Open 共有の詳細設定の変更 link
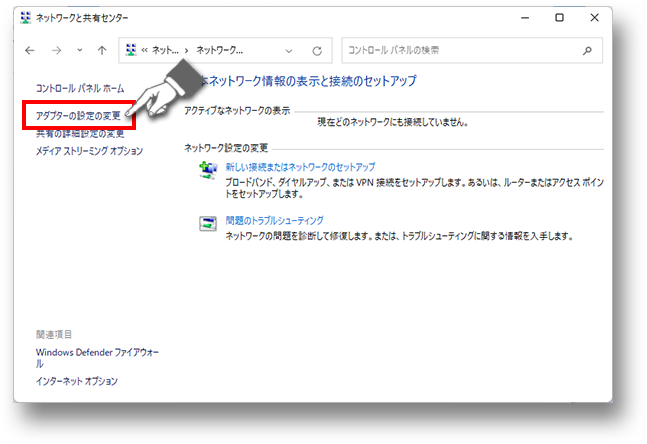647x444 pixels. [x=80, y=134]
